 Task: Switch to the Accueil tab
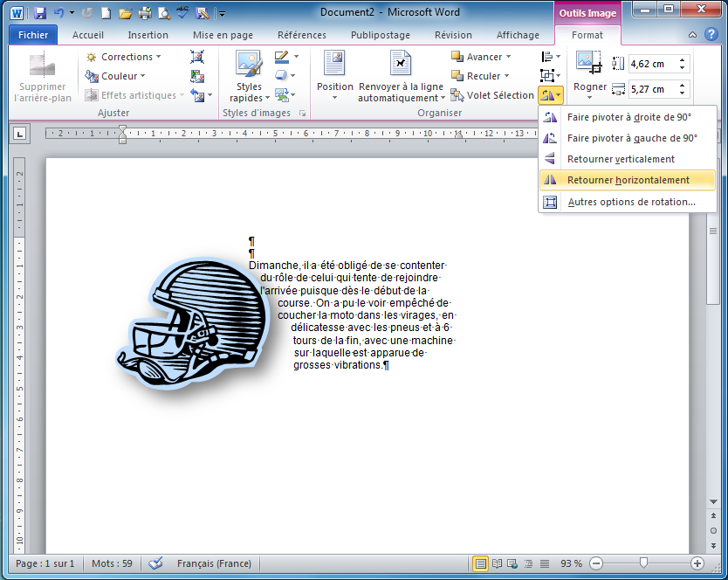(x=88, y=35)
